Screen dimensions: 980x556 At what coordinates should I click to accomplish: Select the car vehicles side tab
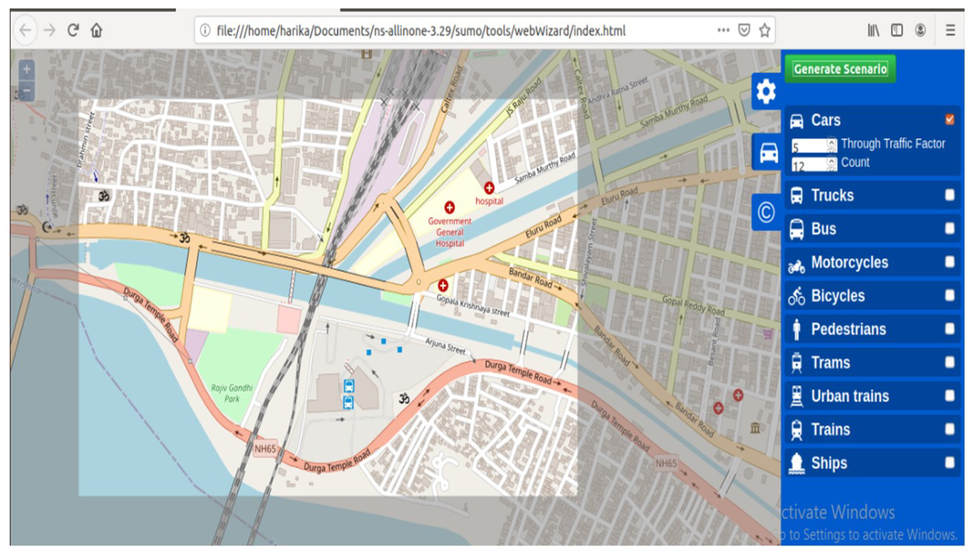[768, 152]
